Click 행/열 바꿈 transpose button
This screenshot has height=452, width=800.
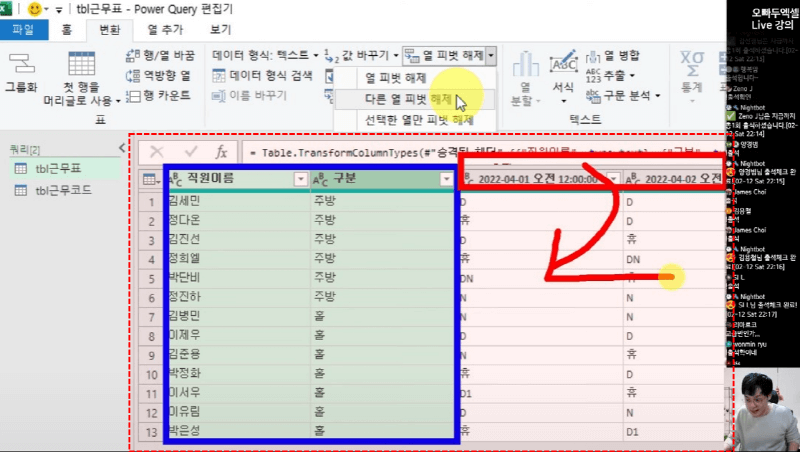pos(160,56)
